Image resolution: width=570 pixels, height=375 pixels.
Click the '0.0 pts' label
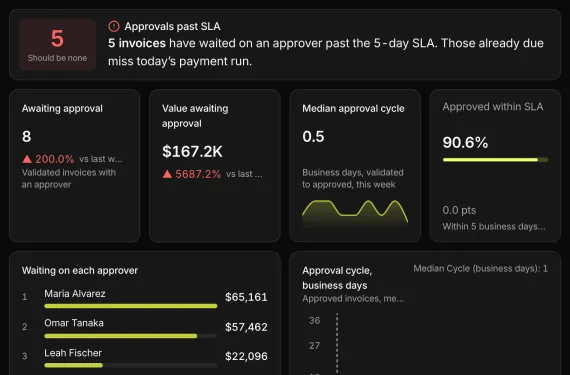click(x=459, y=210)
